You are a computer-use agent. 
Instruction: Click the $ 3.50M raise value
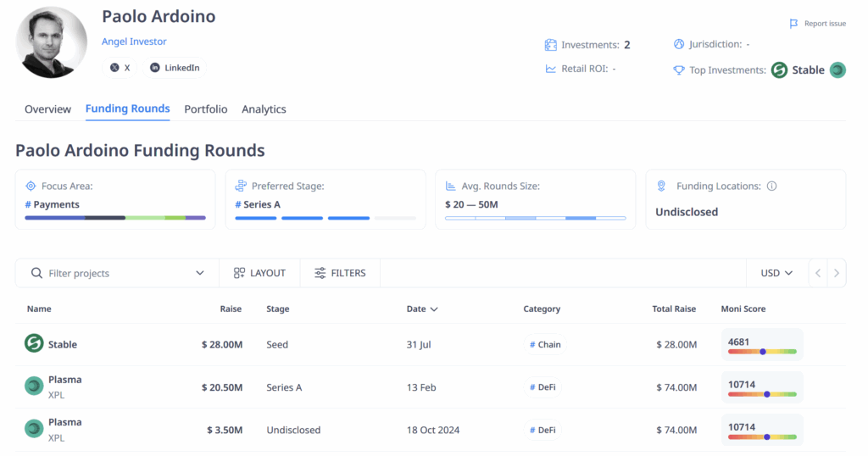(225, 430)
